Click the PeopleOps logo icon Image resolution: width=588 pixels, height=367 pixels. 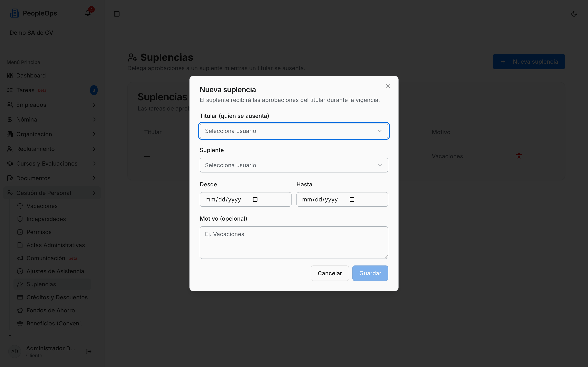coord(14,13)
